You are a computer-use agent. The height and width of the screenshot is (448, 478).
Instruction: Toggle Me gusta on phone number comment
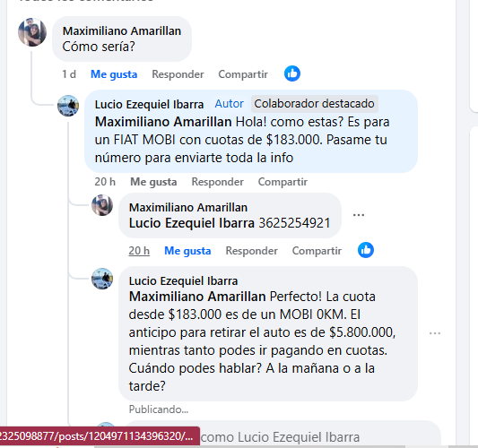[x=187, y=251]
